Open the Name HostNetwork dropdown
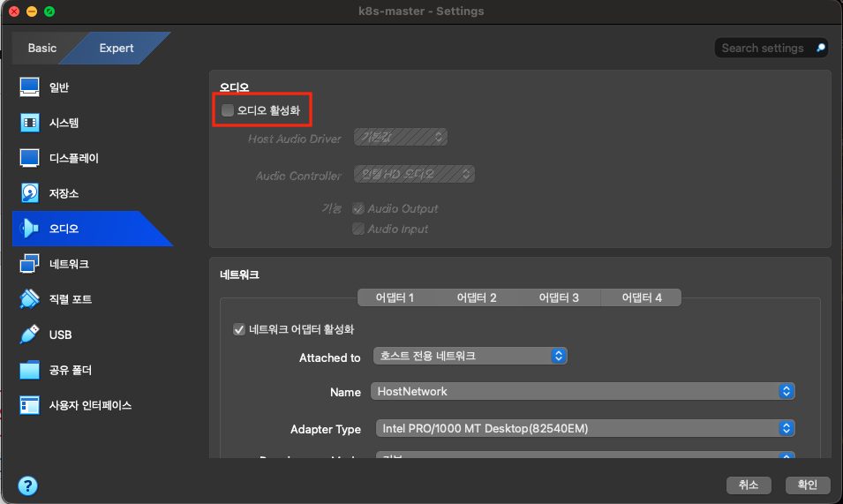Screen dimensions: 843x504 pos(583,391)
